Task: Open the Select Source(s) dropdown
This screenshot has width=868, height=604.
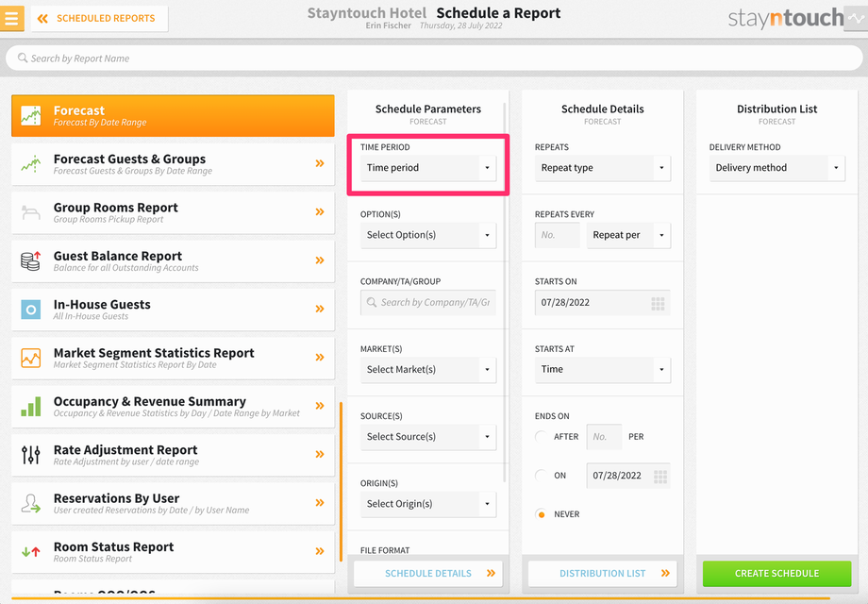Action: [x=428, y=437]
